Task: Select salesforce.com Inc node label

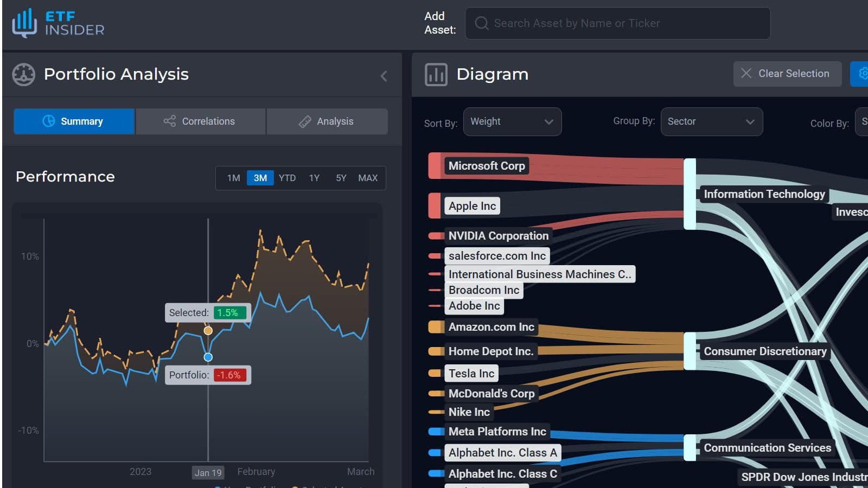Action: 497,256
